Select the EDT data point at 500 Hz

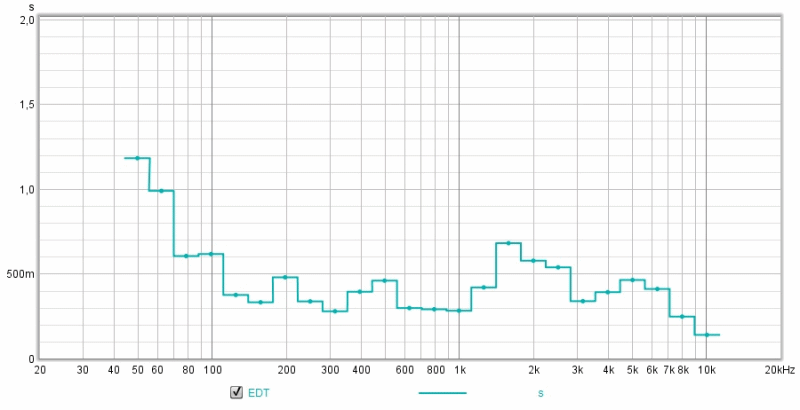pos(385,280)
